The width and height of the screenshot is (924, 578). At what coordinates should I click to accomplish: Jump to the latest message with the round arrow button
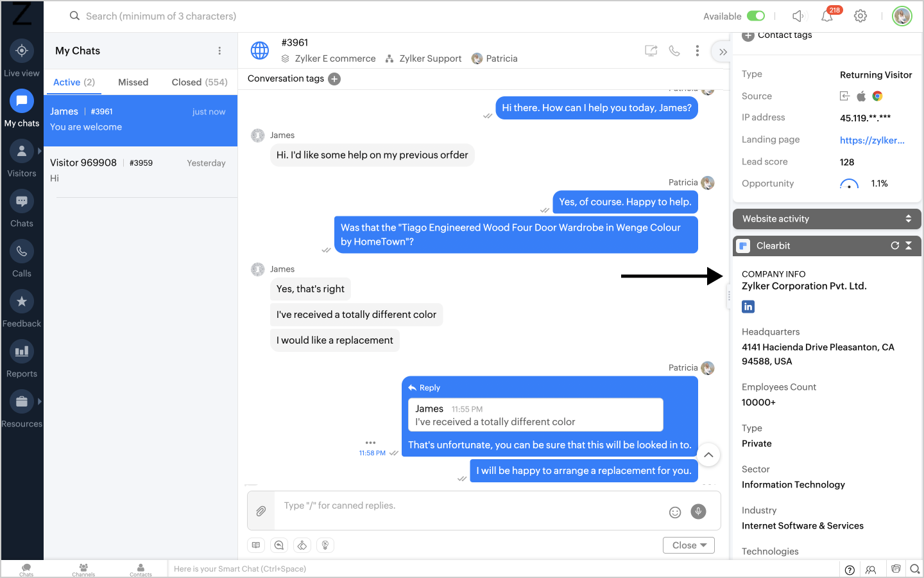click(708, 455)
